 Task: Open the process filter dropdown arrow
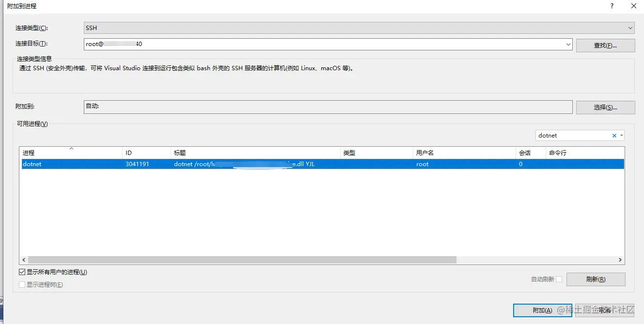tap(622, 136)
